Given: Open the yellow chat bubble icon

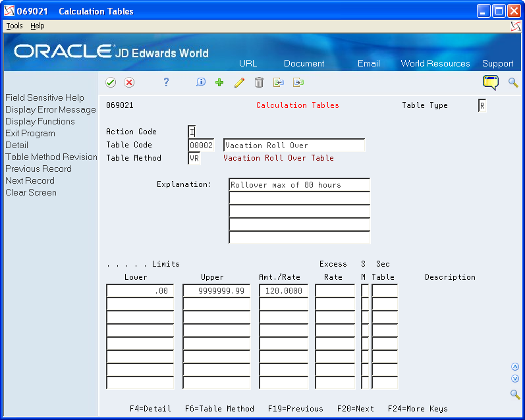Looking at the screenshot, I should [x=491, y=82].
